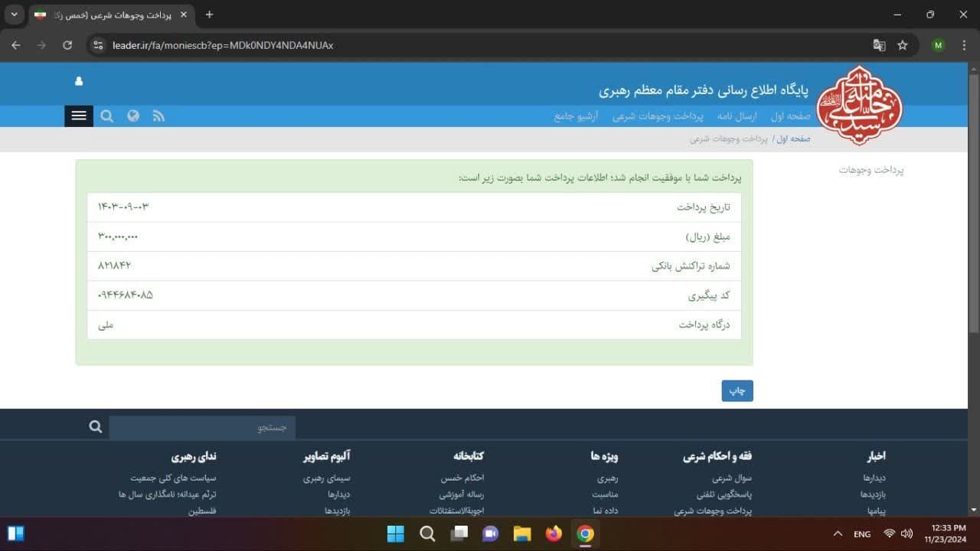The width and height of the screenshot is (980, 551).
Task: Open the hamburger navigation menu
Action: pos(78,116)
